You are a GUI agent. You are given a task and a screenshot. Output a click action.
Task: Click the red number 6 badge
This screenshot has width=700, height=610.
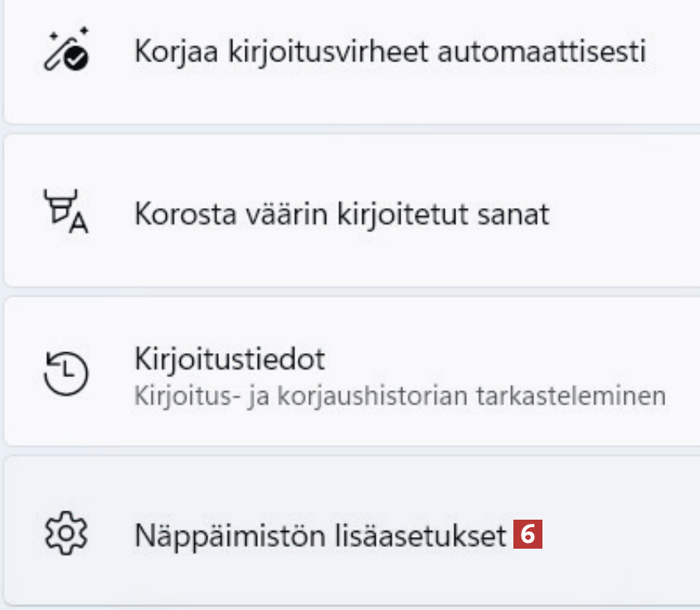pos(527,535)
